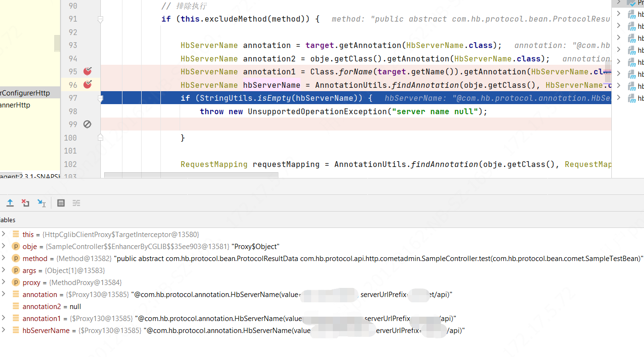The height and width of the screenshot is (357, 644).
Task: Expand the 'obje' variable node
Action: [4, 246]
